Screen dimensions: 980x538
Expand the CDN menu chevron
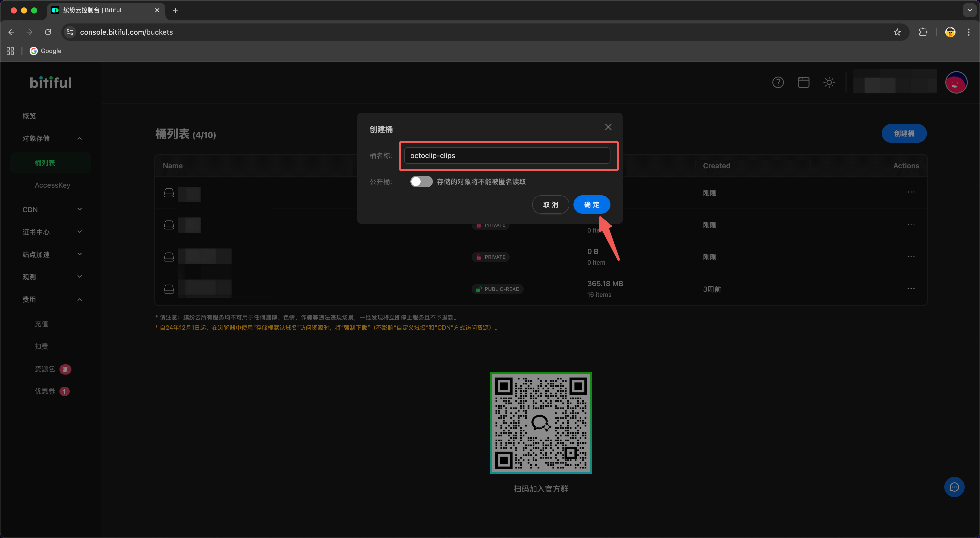tap(80, 210)
